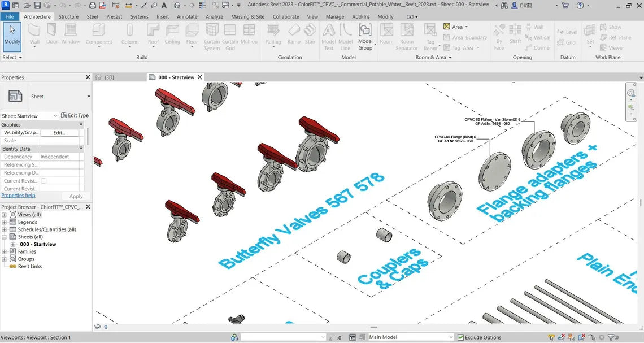Click the Level datum tool
644x343 pixels.
click(567, 32)
